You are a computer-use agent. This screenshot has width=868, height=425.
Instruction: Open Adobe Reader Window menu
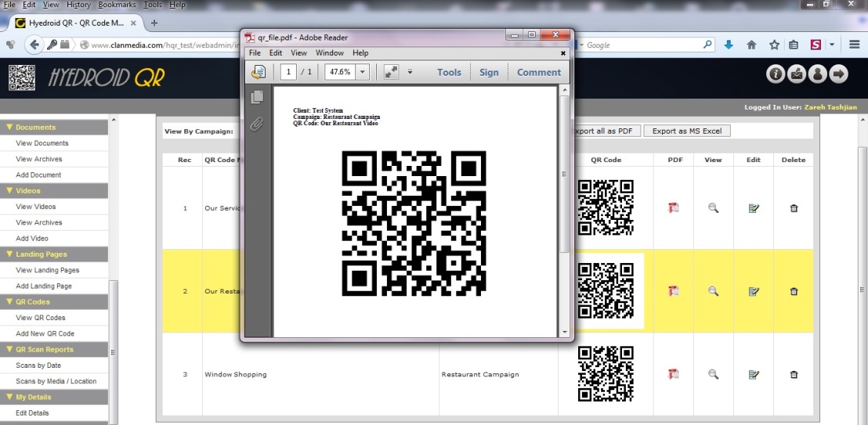tap(329, 53)
